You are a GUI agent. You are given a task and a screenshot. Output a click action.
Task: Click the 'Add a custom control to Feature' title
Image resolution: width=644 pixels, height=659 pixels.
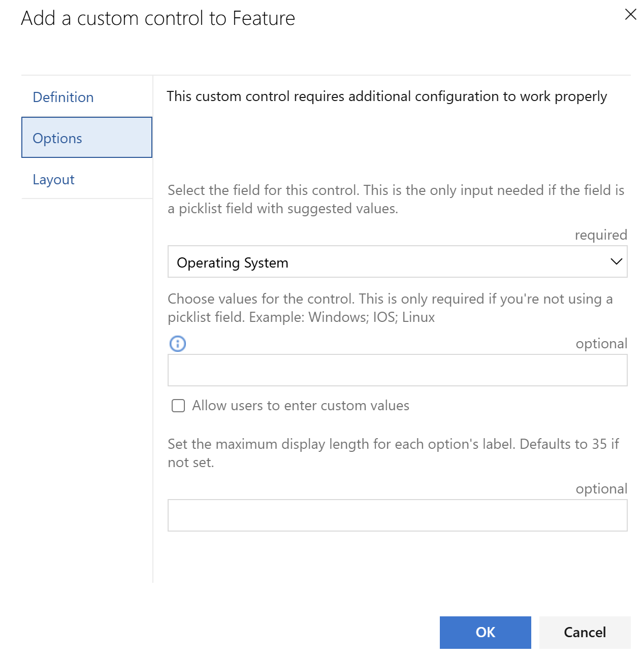[158, 18]
